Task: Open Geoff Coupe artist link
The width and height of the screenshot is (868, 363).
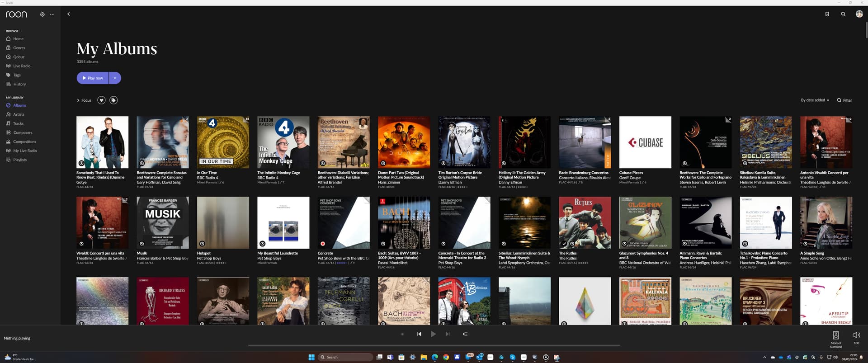Action: coord(630,178)
